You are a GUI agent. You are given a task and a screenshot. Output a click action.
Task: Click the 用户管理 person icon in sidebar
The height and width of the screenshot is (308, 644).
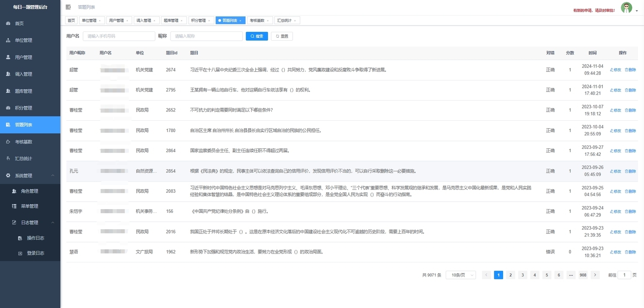(x=8, y=57)
